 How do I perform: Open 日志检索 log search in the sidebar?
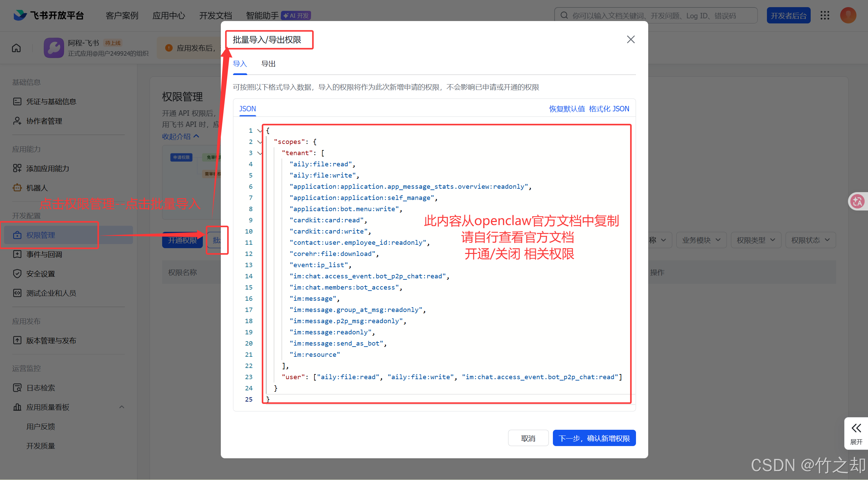tap(40, 388)
